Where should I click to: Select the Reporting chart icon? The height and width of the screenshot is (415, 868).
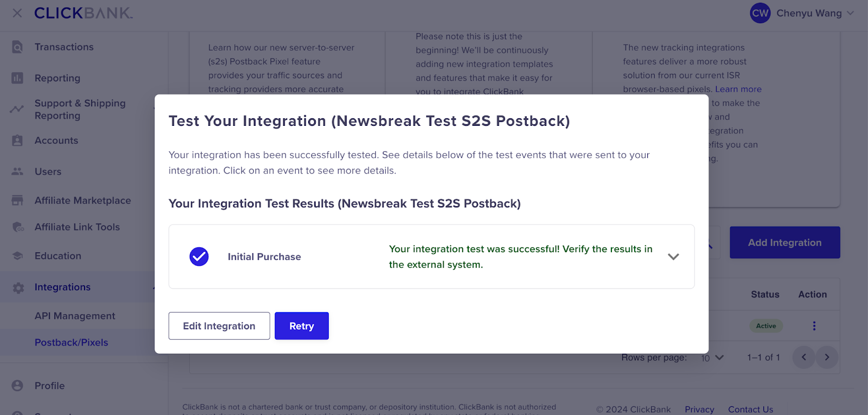[x=17, y=78]
